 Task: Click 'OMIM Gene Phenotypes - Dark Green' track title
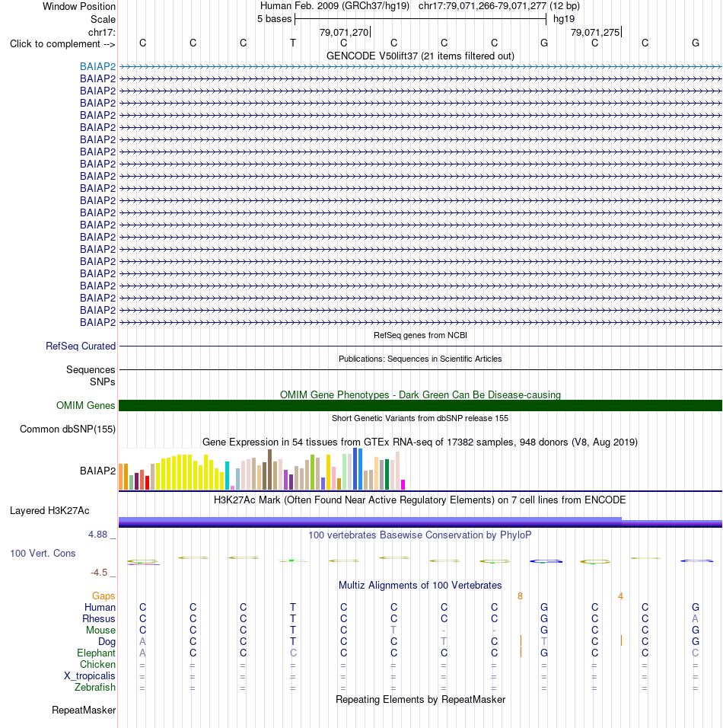[420, 395]
